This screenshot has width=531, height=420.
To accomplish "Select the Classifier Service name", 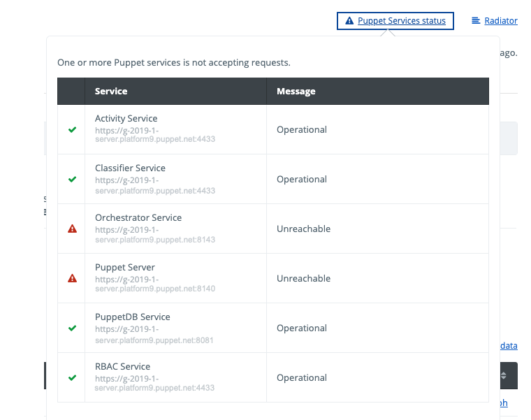I will (130, 168).
